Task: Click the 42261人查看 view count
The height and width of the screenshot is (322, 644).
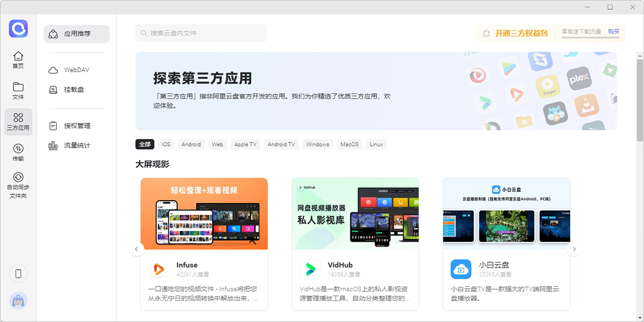Action: pyautogui.click(x=193, y=274)
